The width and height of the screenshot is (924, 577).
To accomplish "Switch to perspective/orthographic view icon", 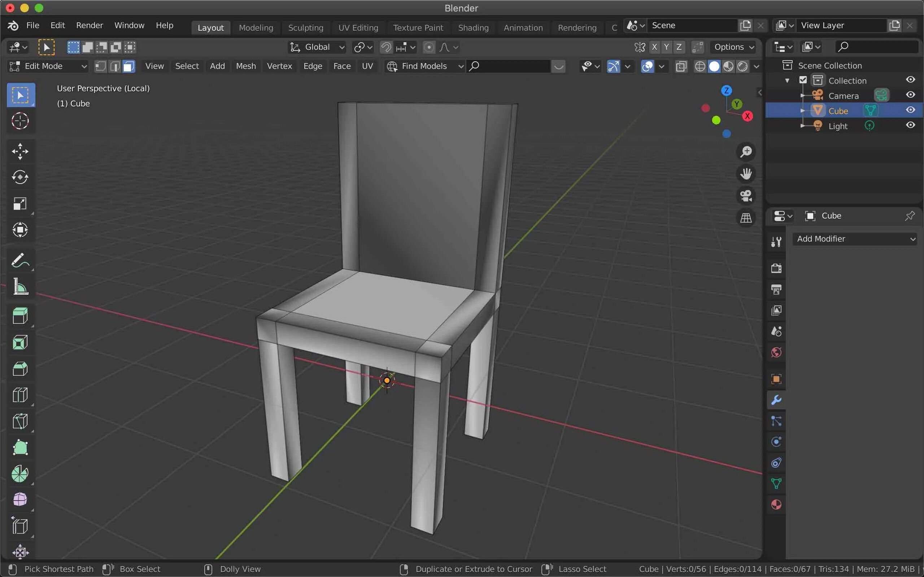I will 746,218.
